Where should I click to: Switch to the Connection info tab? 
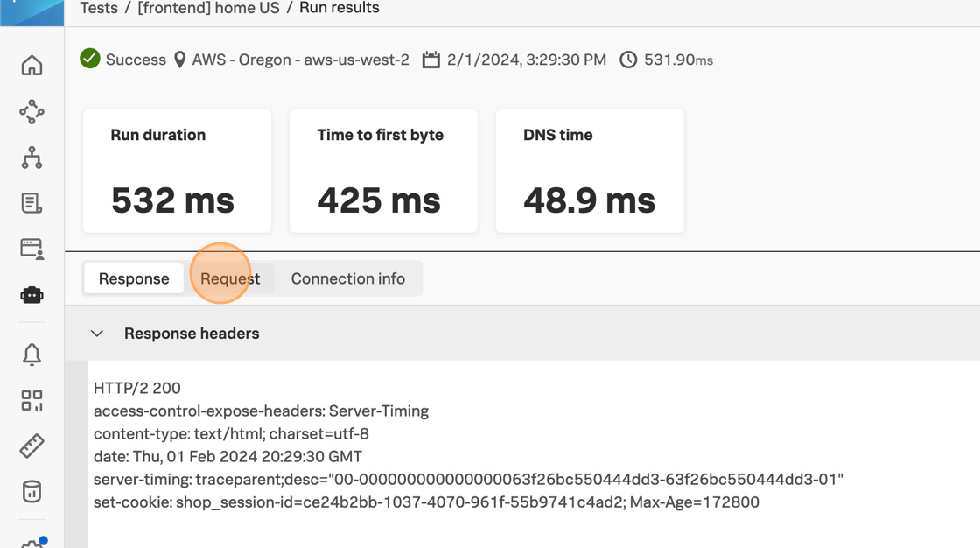point(347,278)
